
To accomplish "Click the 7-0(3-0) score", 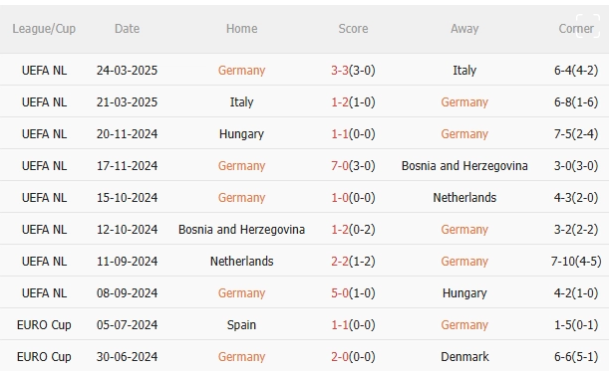I will point(353,166).
